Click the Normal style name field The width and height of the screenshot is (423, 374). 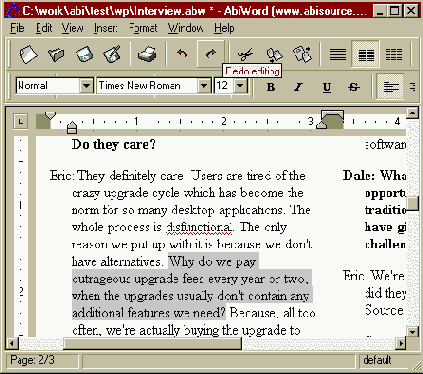coord(48,86)
